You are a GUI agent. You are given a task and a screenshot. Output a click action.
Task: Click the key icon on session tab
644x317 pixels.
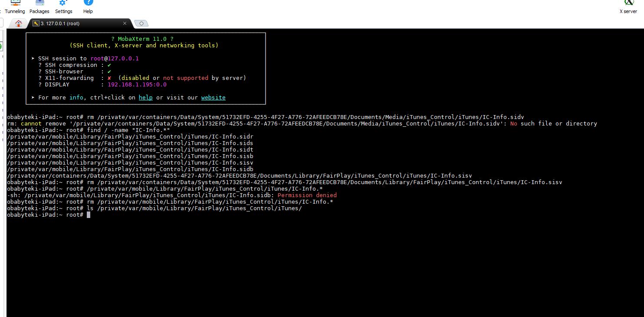36,23
